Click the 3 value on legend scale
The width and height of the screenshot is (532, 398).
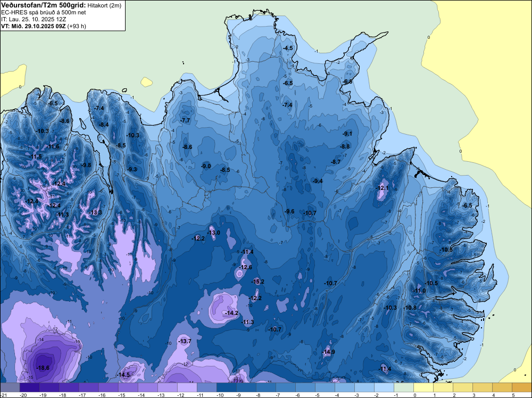473,395
